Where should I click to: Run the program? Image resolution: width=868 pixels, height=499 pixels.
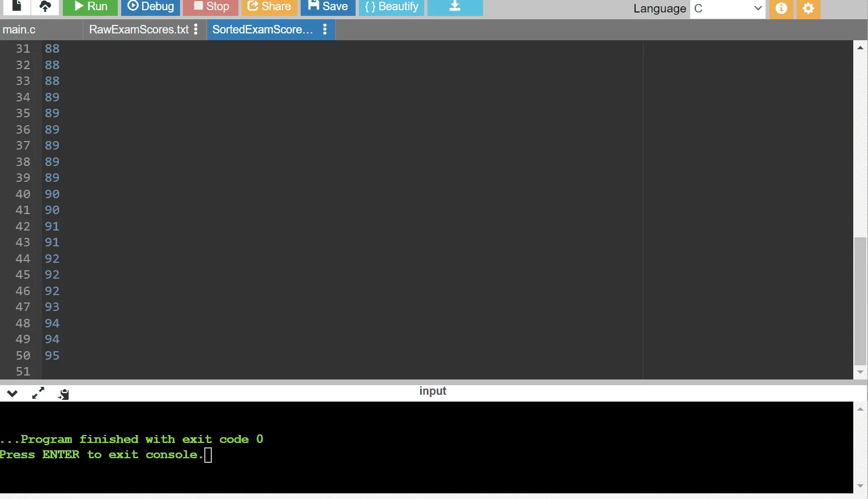point(90,7)
